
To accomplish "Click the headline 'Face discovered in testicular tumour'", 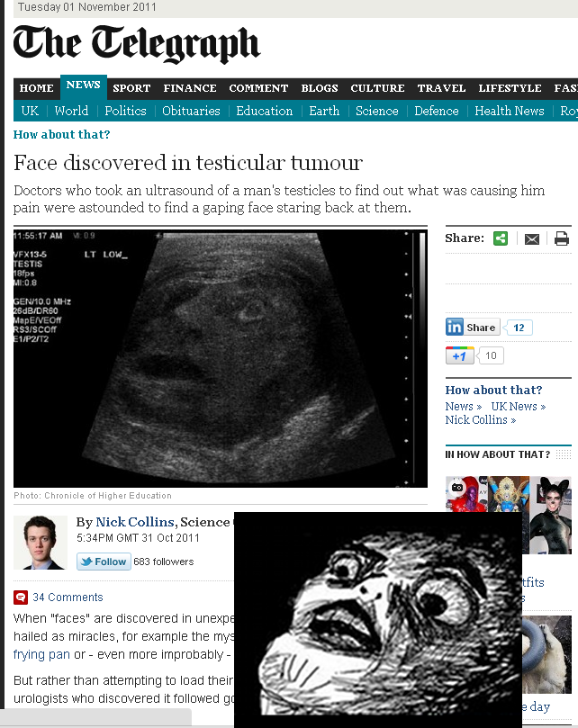I will tap(188, 163).
